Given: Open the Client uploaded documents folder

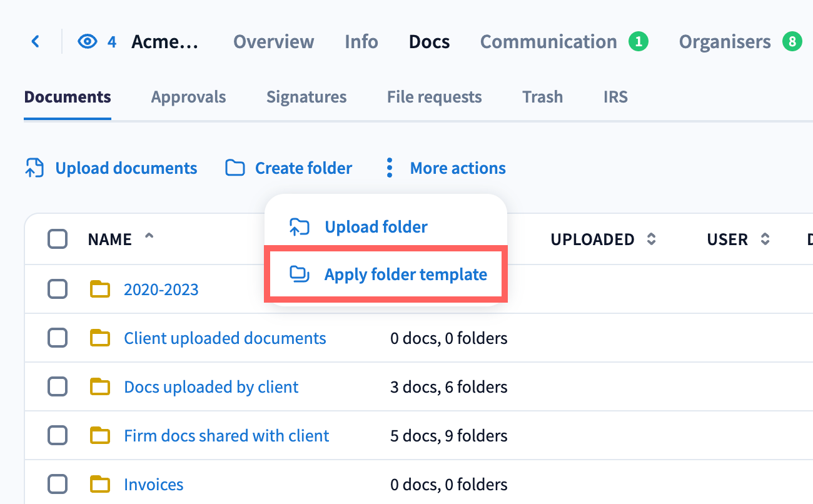Looking at the screenshot, I should tap(225, 338).
